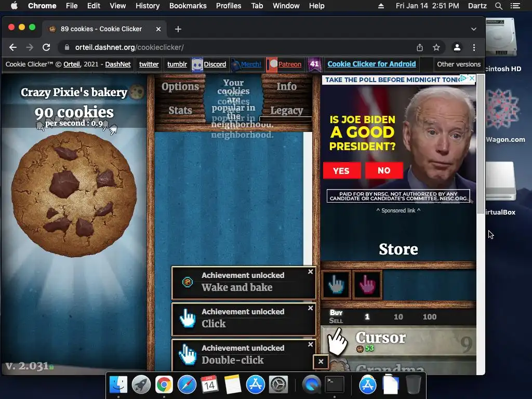
Task: Click the big chocolate chip cookie
Action: [x=74, y=194]
